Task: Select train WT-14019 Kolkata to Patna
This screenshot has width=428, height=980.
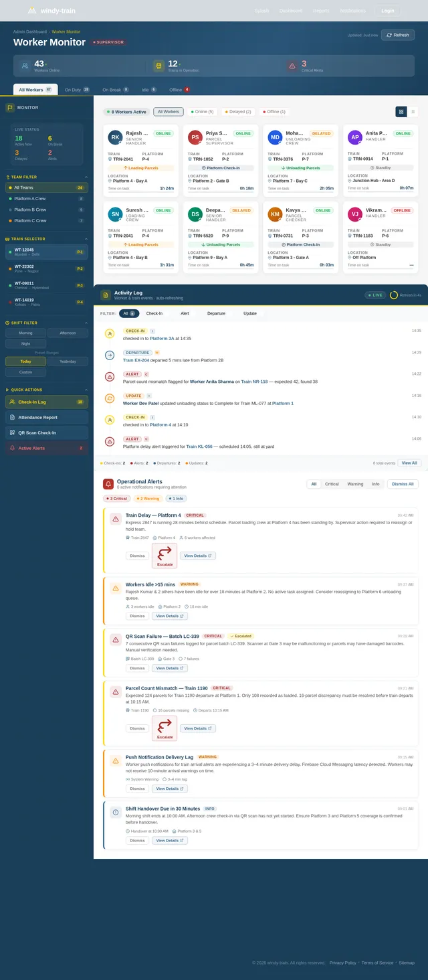Action: (47, 302)
